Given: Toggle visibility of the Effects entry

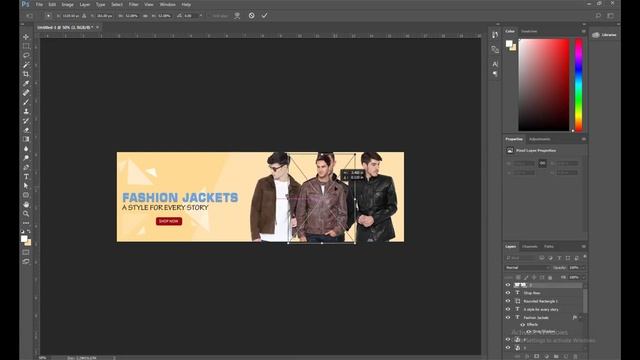Looking at the screenshot, I should (x=522, y=324).
